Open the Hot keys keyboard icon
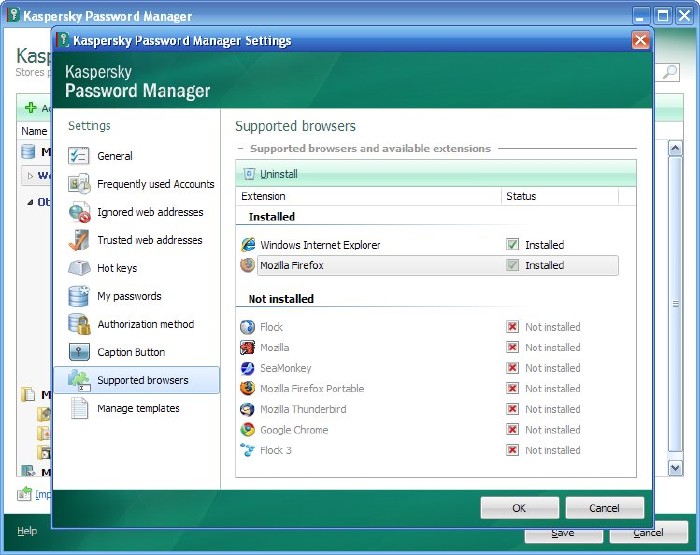700x555 pixels. coord(79,268)
